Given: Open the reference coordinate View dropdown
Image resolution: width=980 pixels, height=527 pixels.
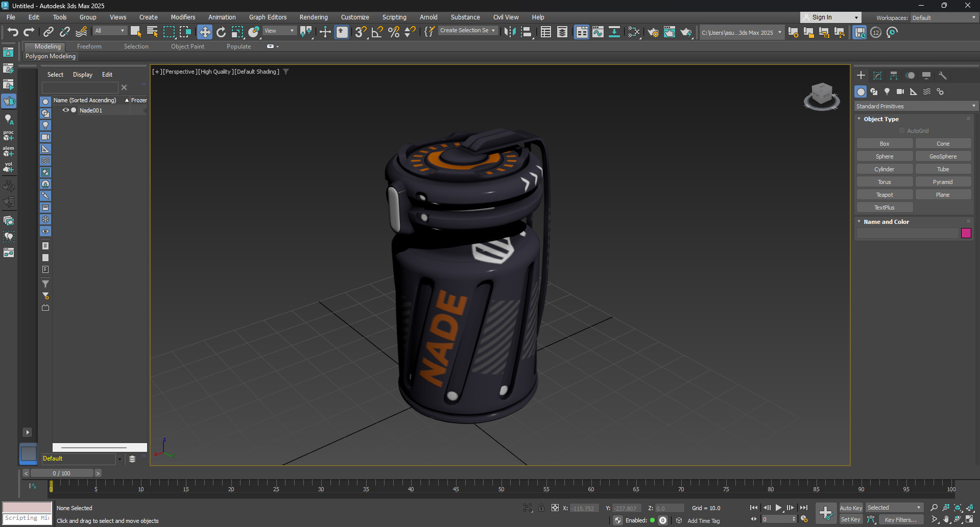Looking at the screenshot, I should (x=280, y=31).
